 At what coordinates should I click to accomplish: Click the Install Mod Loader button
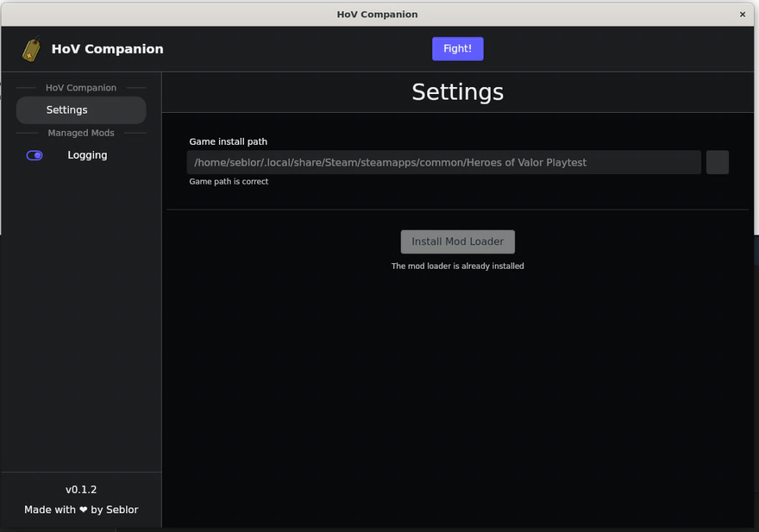pos(457,242)
